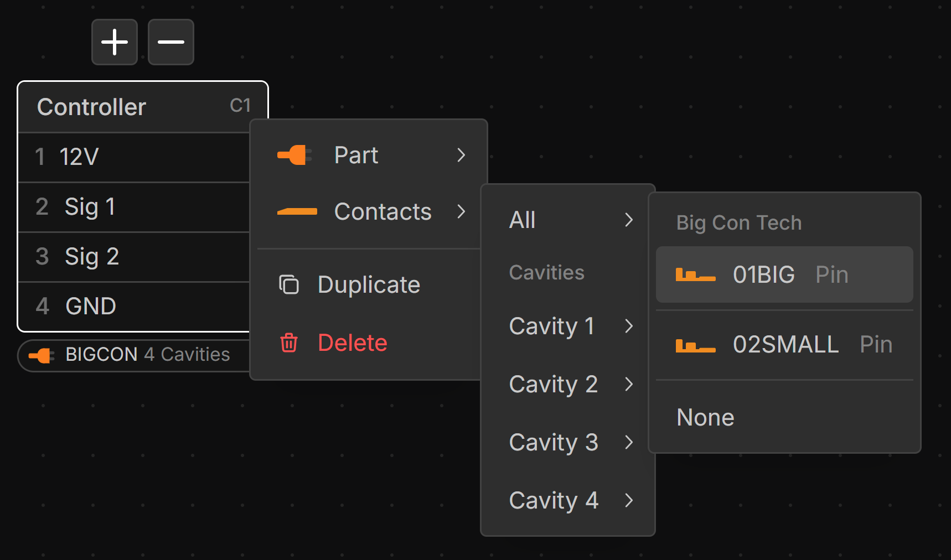This screenshot has height=560, width=951.
Task: Select the GND pin row
Action: (x=133, y=306)
